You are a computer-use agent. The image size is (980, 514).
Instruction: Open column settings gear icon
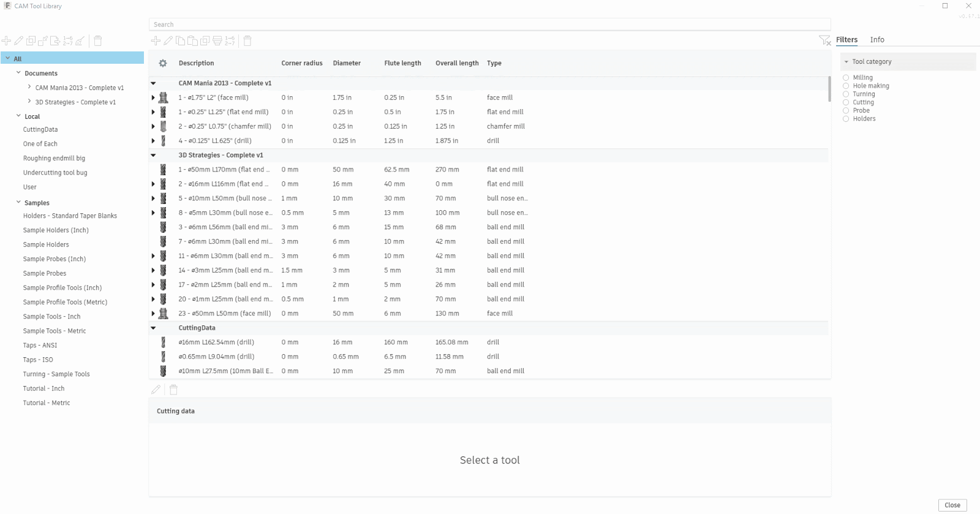[163, 63]
